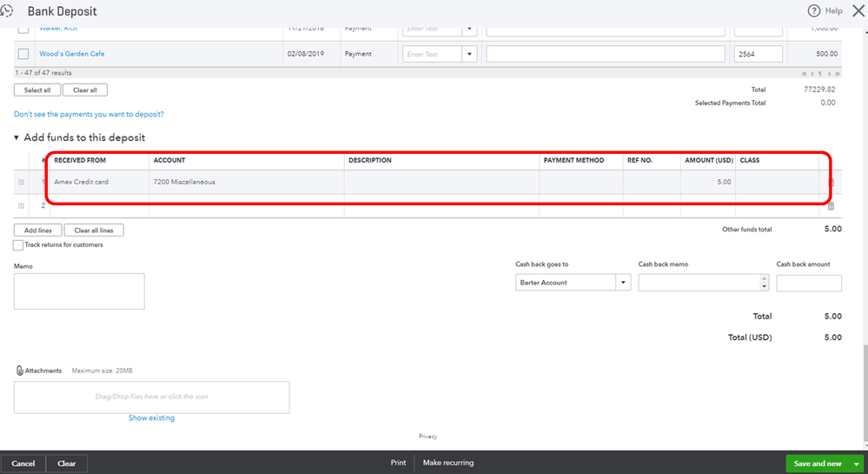Click the Memo text box

pos(79,291)
